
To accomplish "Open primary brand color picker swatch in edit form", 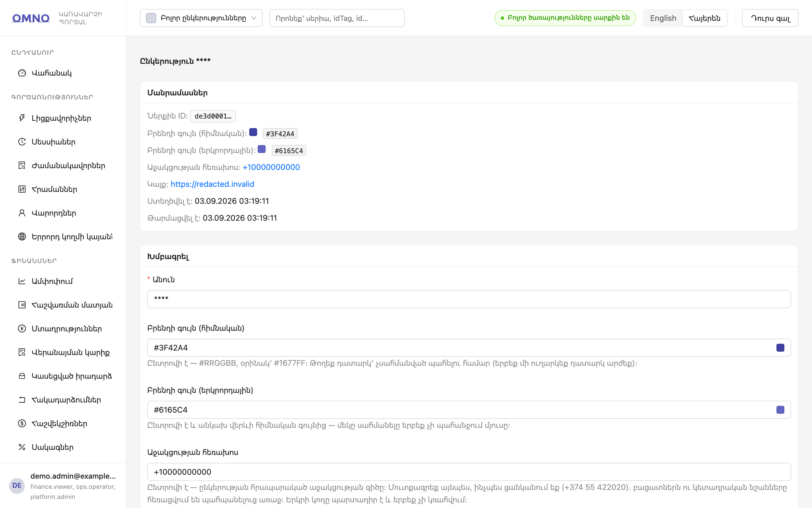I will [780, 348].
